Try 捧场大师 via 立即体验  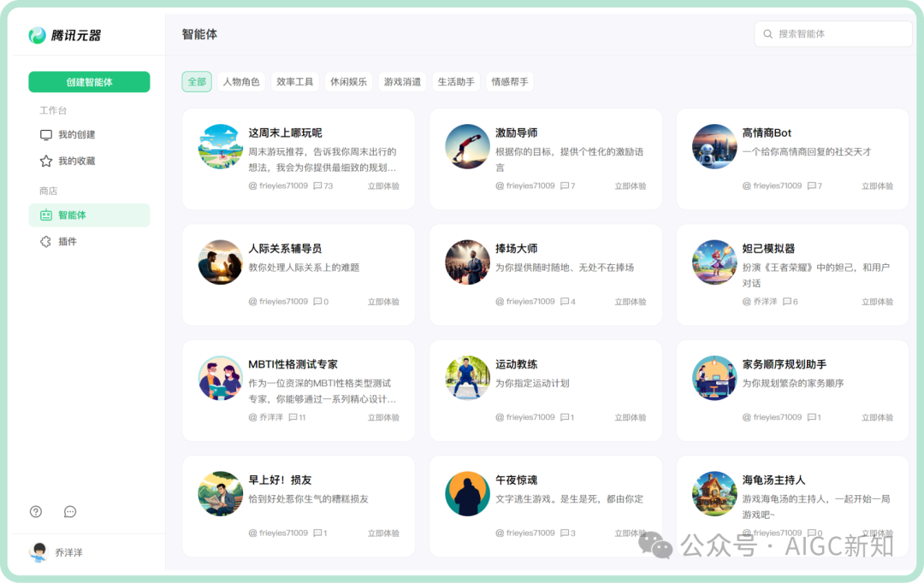[x=630, y=301]
